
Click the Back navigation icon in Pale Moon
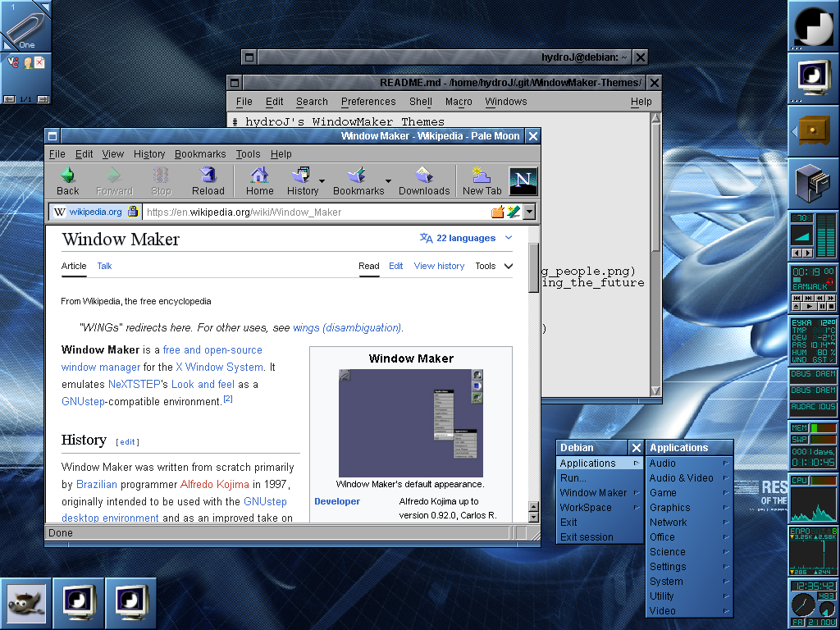click(68, 176)
